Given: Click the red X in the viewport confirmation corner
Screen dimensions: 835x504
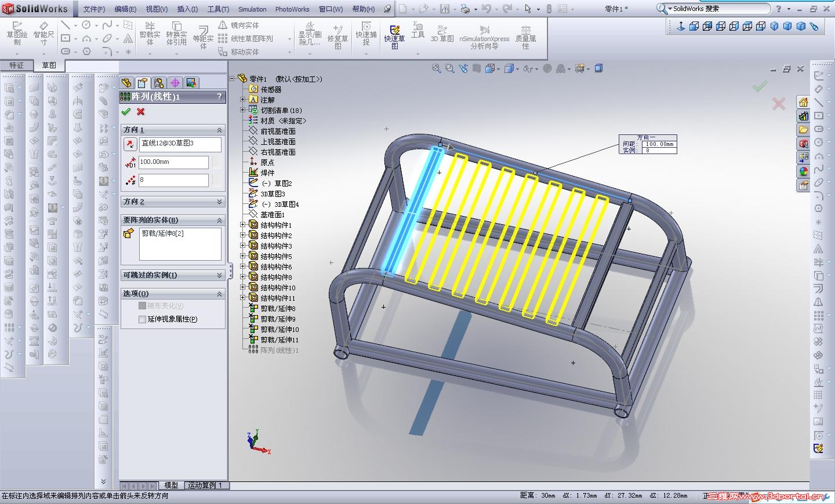Looking at the screenshot, I should [779, 104].
